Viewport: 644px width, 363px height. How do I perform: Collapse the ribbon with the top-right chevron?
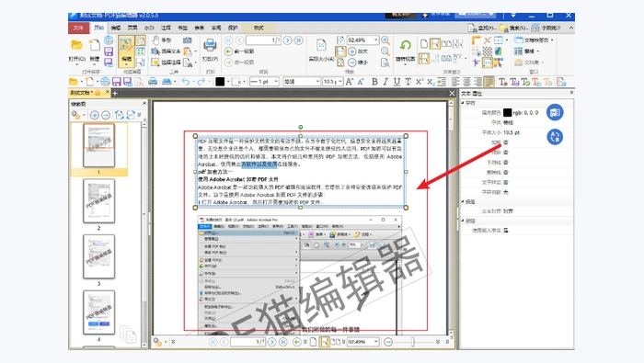click(x=571, y=28)
